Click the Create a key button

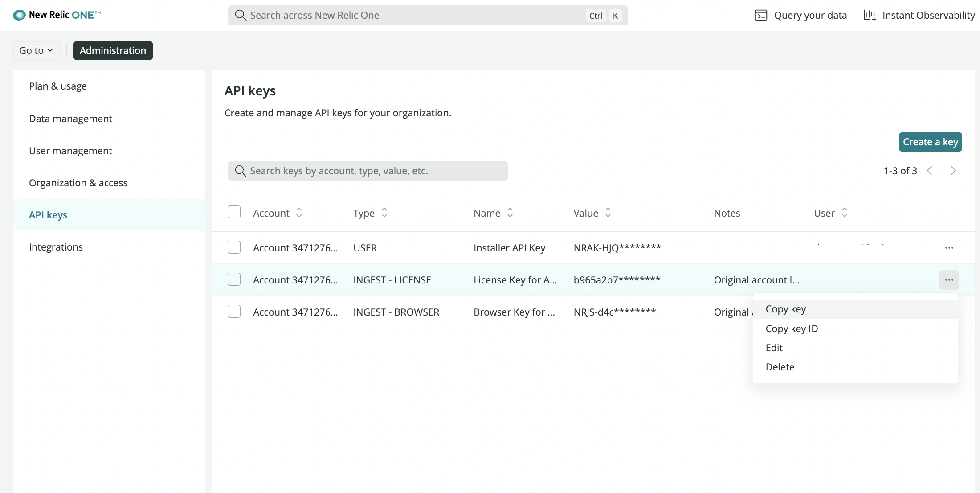tap(930, 142)
